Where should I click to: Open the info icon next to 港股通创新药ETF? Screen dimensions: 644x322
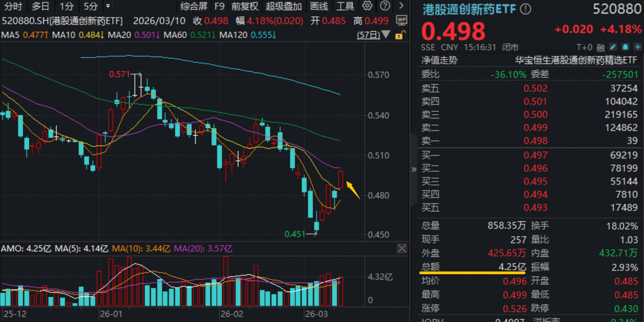(525, 9)
